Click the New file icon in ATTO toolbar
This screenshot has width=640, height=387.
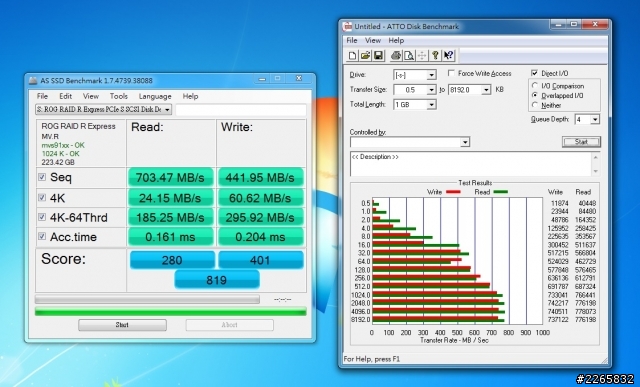click(x=352, y=56)
